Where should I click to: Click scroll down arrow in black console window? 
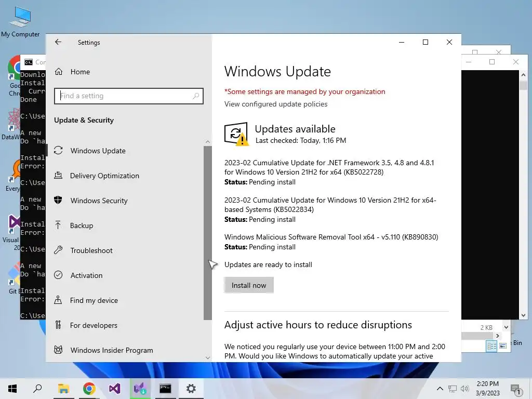click(x=523, y=315)
